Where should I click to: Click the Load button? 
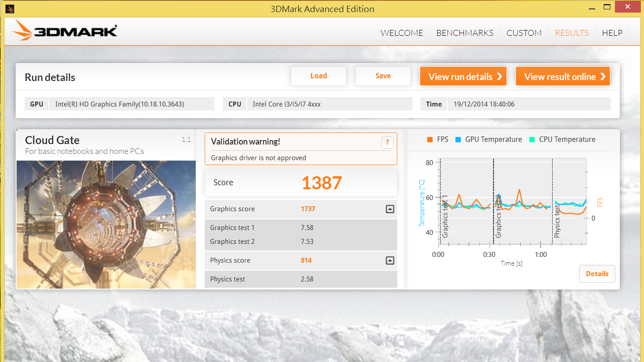(318, 76)
